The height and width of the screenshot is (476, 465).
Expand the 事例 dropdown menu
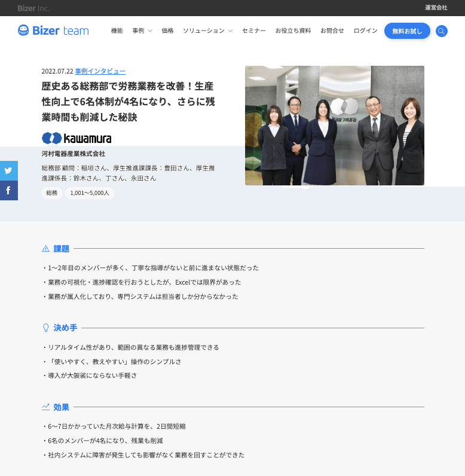pyautogui.click(x=142, y=30)
